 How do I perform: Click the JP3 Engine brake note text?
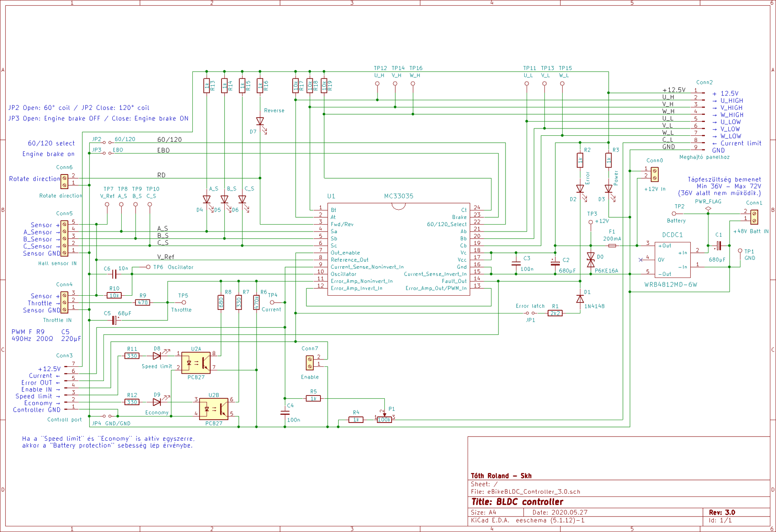tap(98, 118)
